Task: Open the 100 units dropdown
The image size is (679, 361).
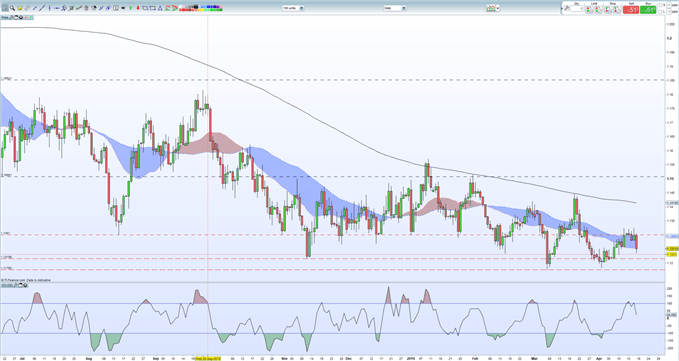Action: pyautogui.click(x=293, y=8)
